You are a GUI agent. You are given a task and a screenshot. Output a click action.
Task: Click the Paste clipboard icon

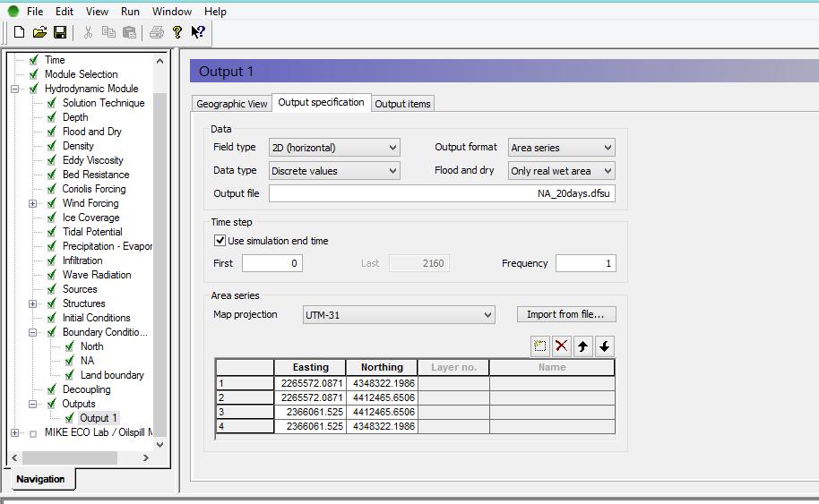tap(129, 32)
